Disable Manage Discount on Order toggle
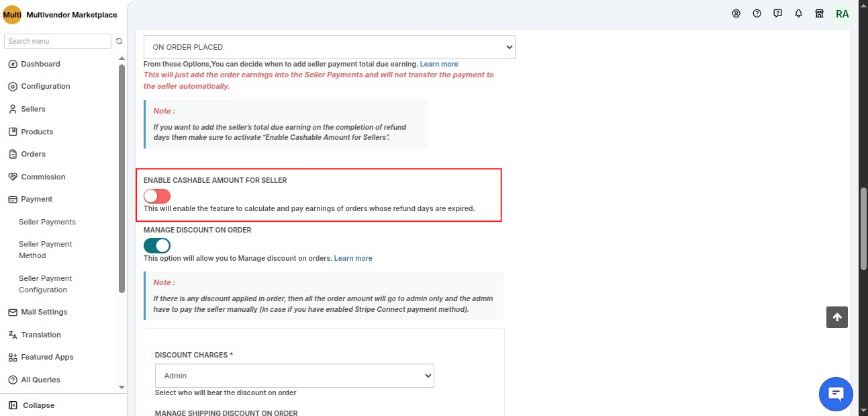 click(x=157, y=245)
